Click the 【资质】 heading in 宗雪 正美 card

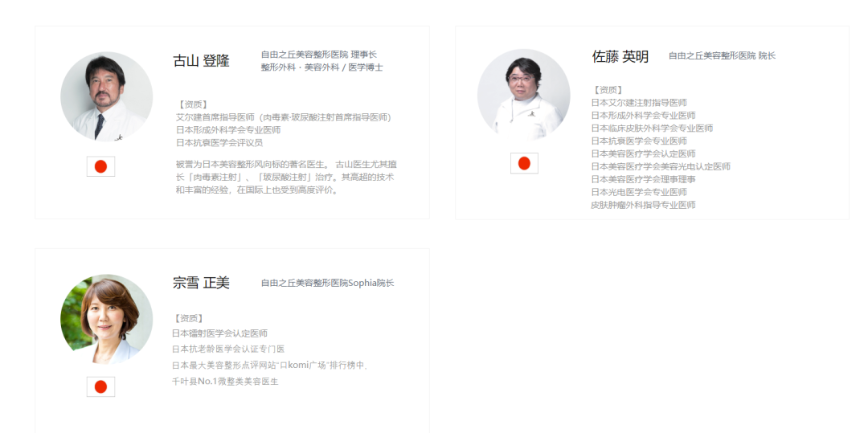189,318
